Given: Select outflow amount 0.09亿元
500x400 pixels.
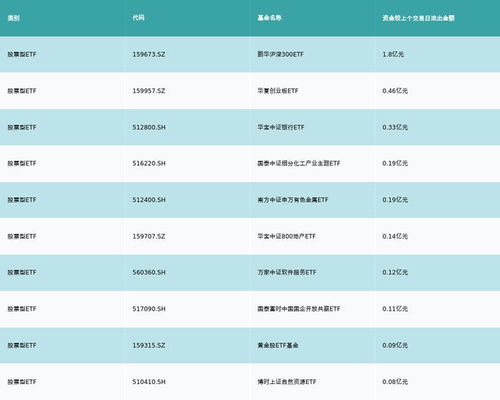Looking at the screenshot, I should [395, 345].
